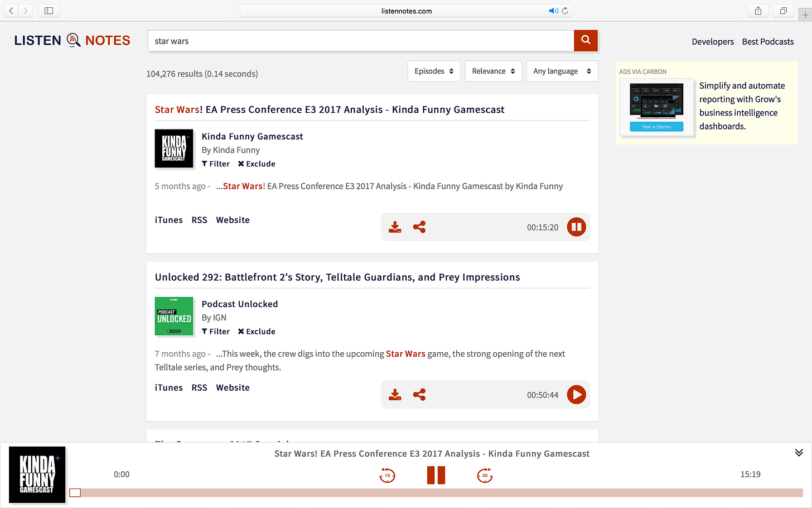Filter results to Kinda Funny Gamescast
This screenshot has height=508, width=812.
pyautogui.click(x=216, y=164)
